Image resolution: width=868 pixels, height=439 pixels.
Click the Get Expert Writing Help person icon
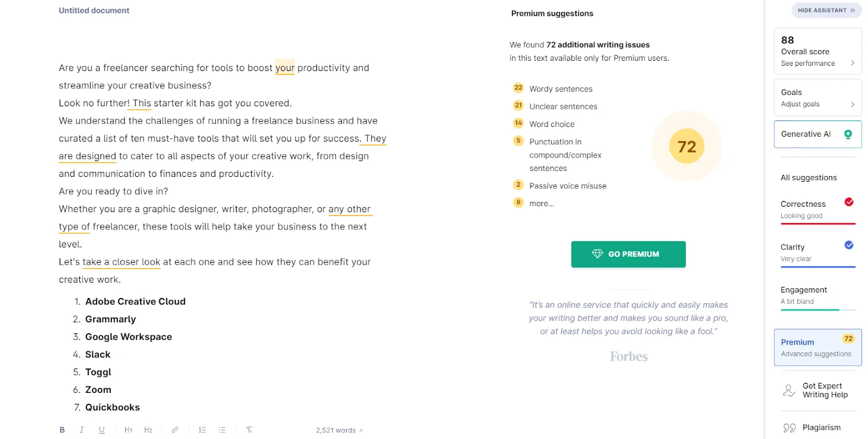pos(788,390)
